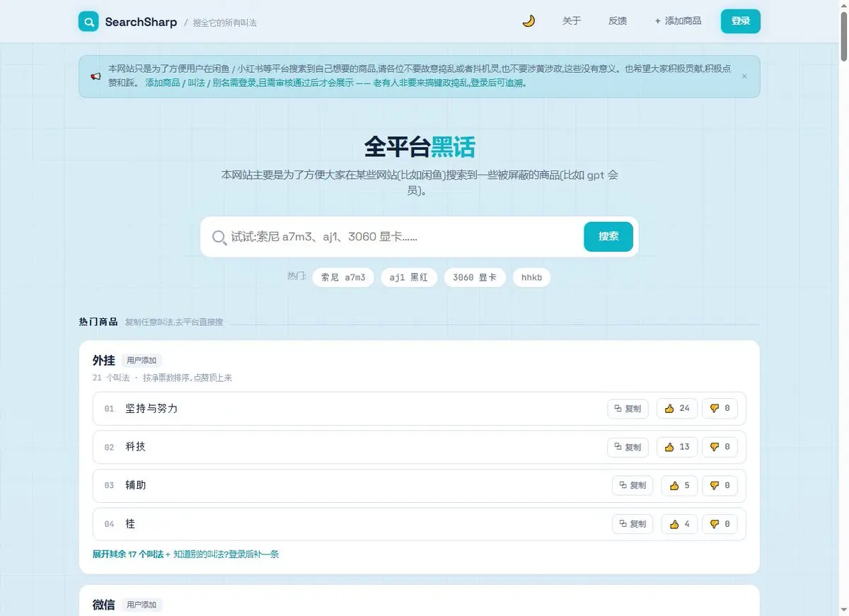
Task: Click the 用户添加 badge next to 外挂
Action: tap(141, 361)
